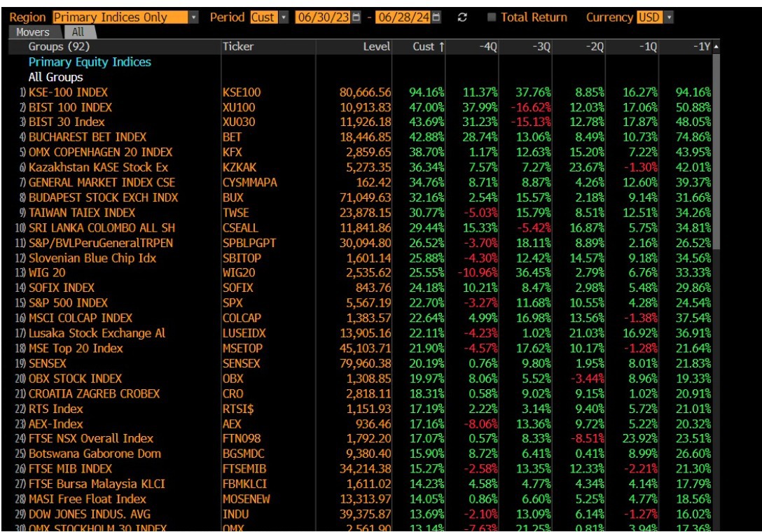Open the DOW JONES INDUS. AVG row
The image size is (762, 532).
tap(360, 514)
